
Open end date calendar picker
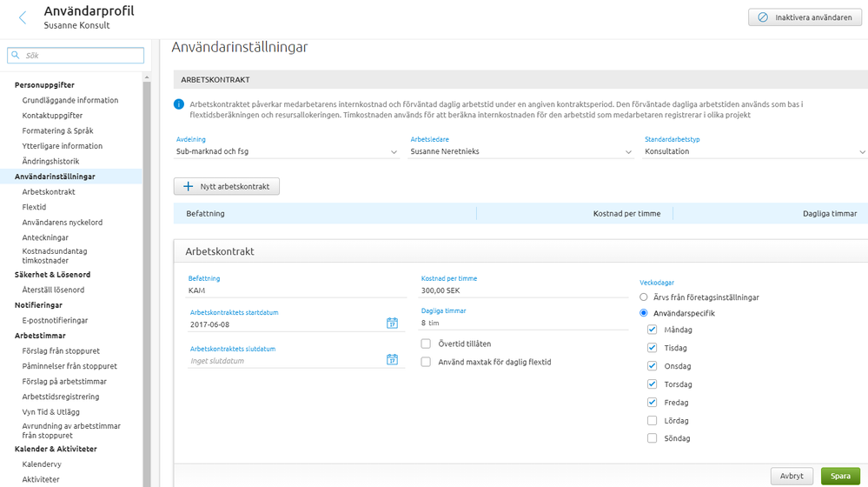click(x=392, y=360)
